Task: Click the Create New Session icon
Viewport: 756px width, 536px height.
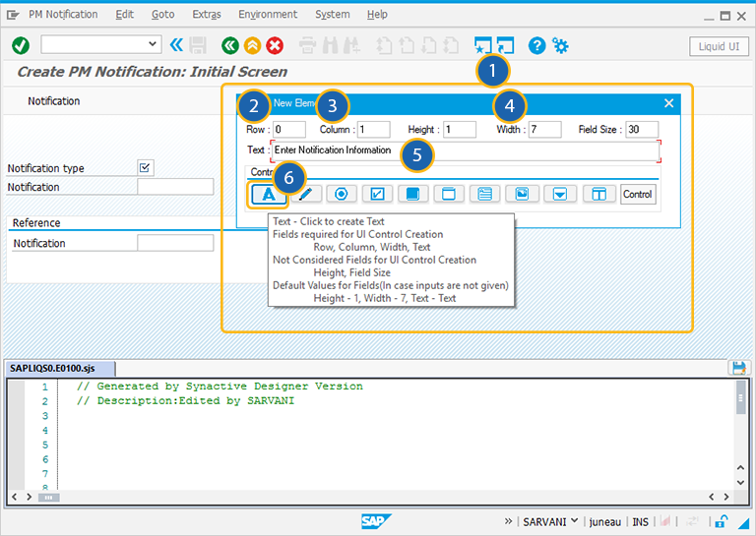Action: pyautogui.click(x=482, y=45)
